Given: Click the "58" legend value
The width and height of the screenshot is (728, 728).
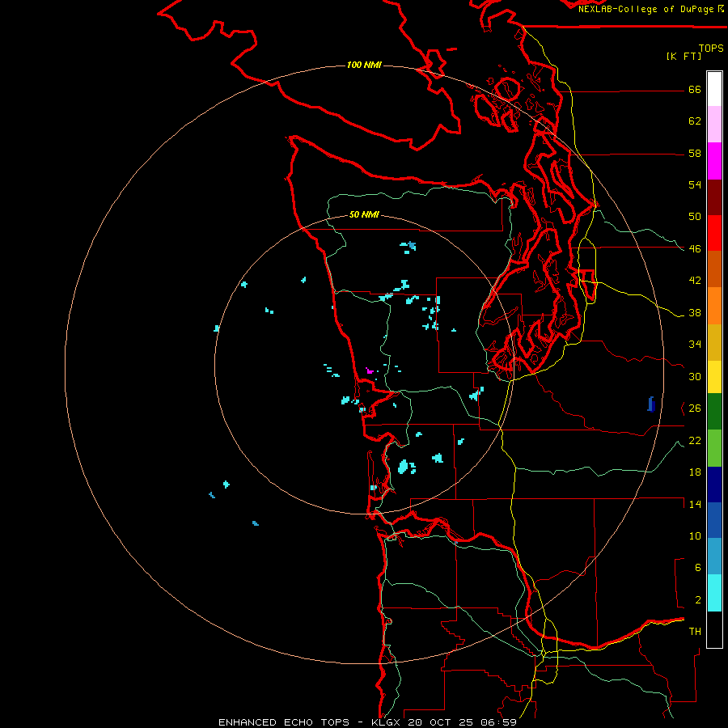Looking at the screenshot, I should pos(695,153).
